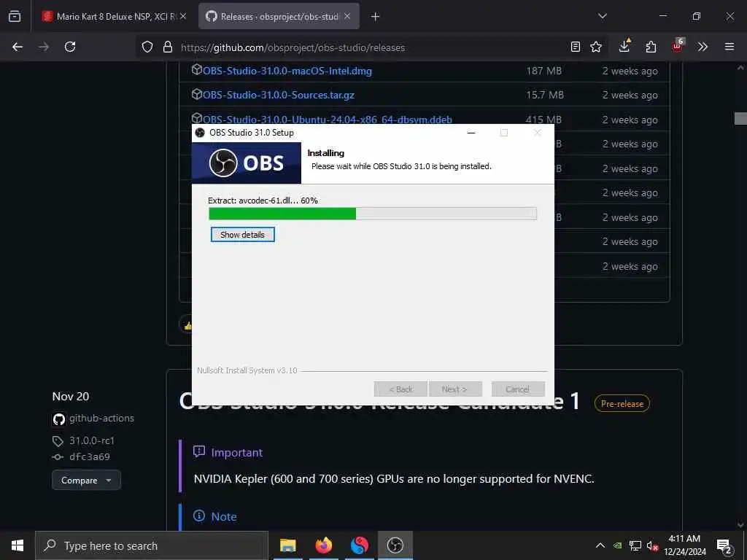Click the github.com address bar
Screen dimensions: 747x560
pos(371,47)
